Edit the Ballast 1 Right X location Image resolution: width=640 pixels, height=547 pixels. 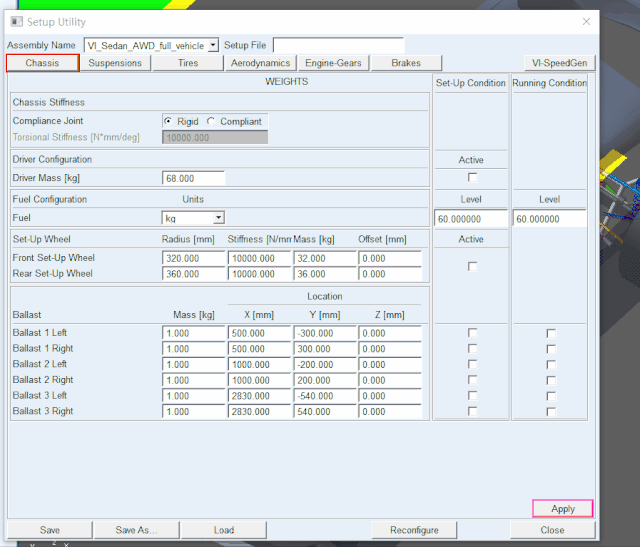(259, 349)
